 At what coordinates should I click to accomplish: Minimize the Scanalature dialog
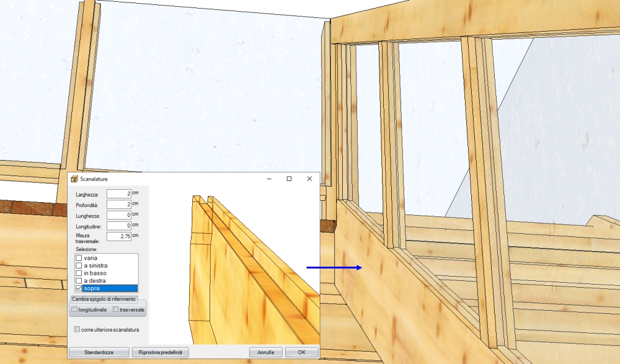coord(269,179)
